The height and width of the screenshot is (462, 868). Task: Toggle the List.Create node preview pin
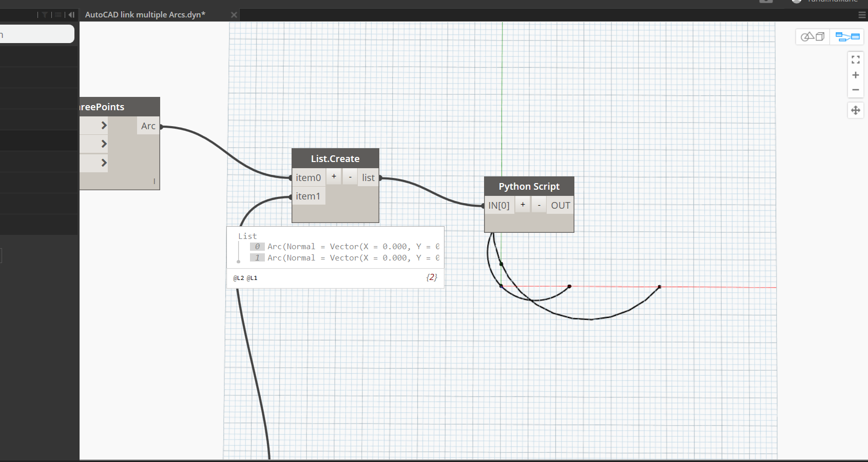point(238,261)
